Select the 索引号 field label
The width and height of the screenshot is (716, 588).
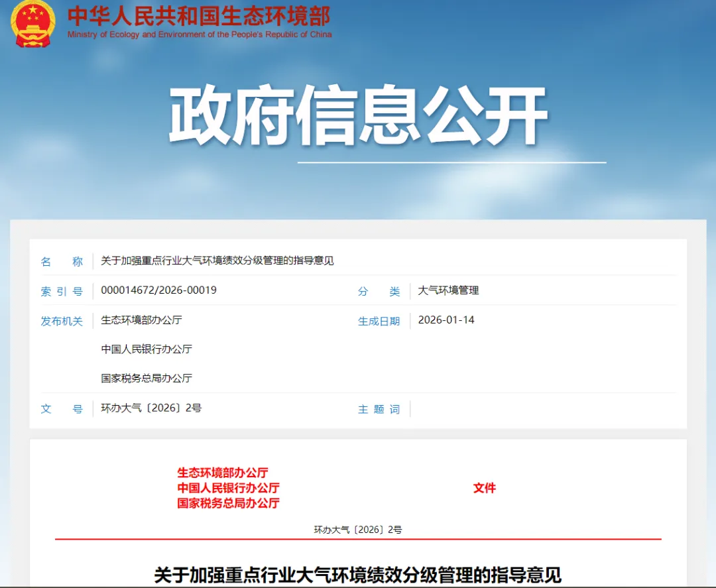pyautogui.click(x=62, y=291)
